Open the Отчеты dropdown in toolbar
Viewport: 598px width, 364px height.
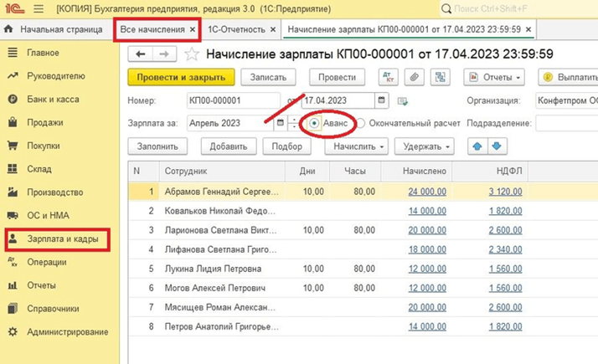[493, 76]
